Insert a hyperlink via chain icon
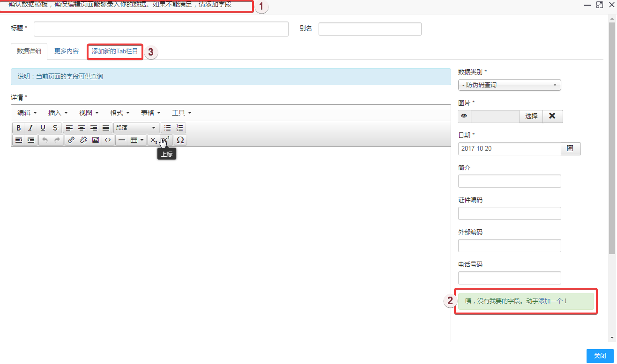This screenshot has height=364, width=617. coord(71,140)
